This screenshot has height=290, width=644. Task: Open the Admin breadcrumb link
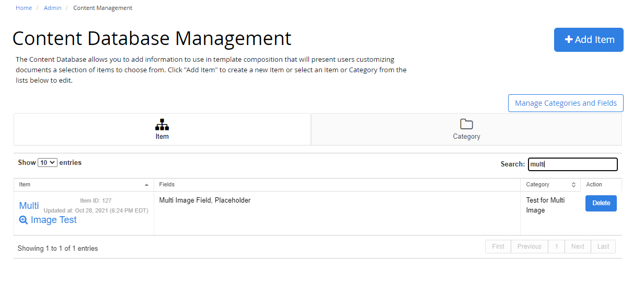[53, 8]
